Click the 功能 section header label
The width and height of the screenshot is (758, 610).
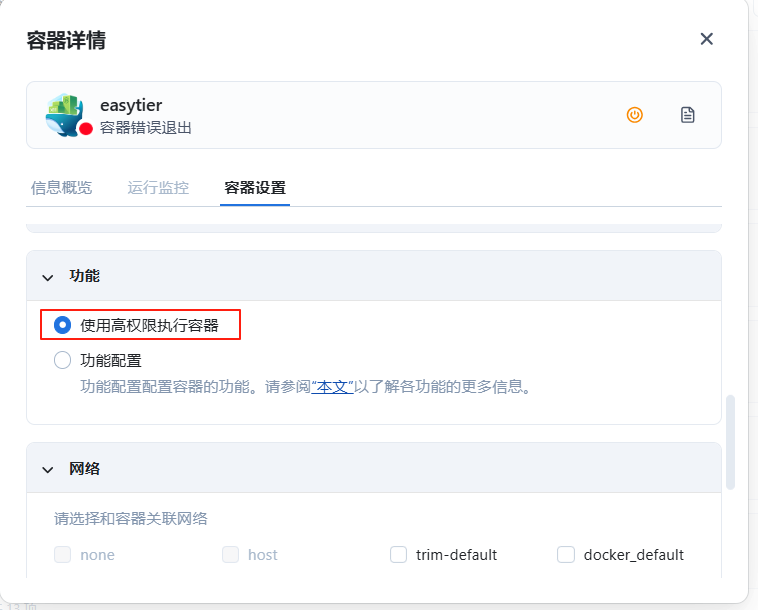click(85, 276)
